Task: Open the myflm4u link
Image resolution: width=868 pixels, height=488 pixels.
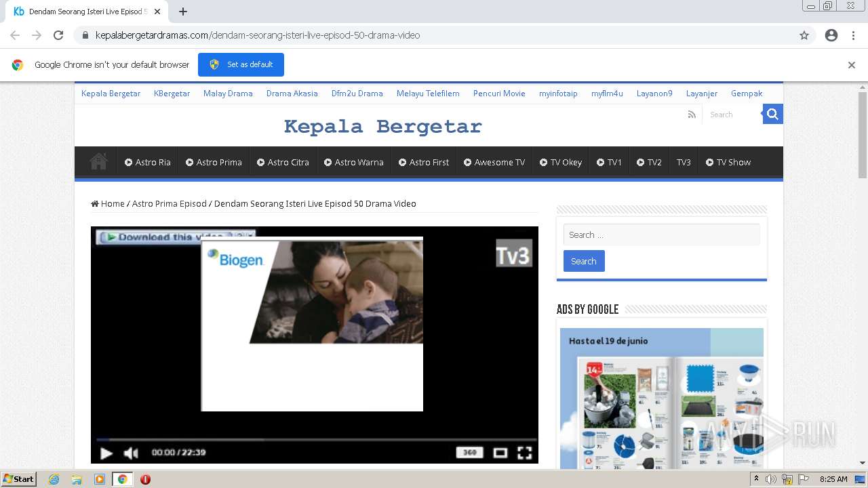Action: pyautogui.click(x=607, y=94)
